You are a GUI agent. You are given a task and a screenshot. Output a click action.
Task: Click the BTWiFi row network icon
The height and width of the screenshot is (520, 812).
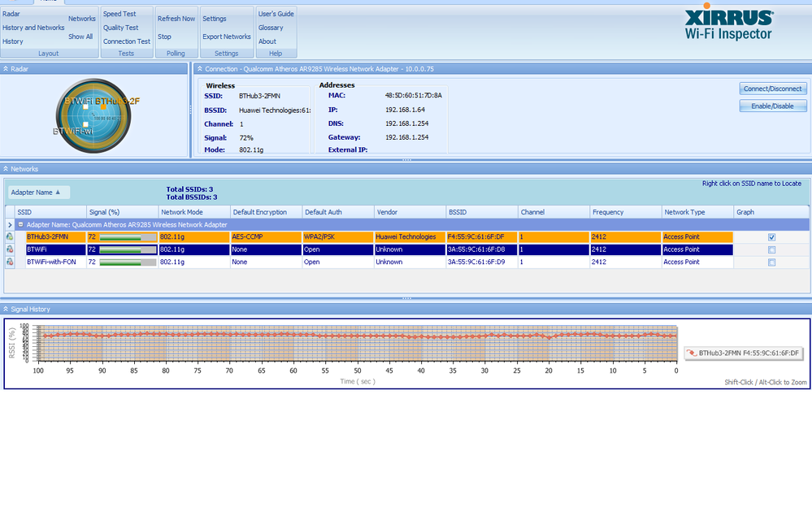pos(10,249)
